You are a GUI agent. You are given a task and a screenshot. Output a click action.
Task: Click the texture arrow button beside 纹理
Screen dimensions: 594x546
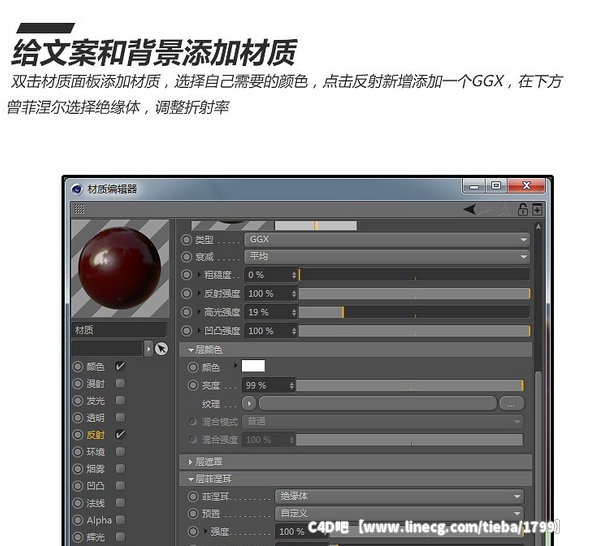pos(249,404)
